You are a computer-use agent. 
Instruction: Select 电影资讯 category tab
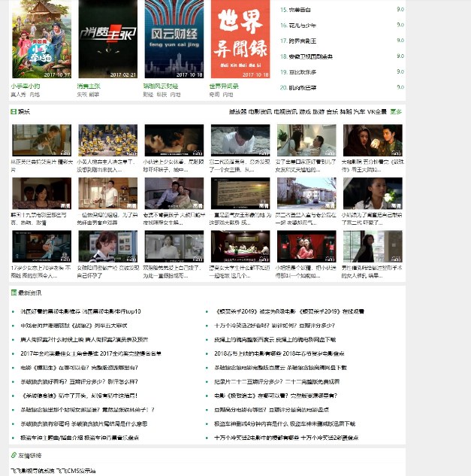(x=260, y=112)
